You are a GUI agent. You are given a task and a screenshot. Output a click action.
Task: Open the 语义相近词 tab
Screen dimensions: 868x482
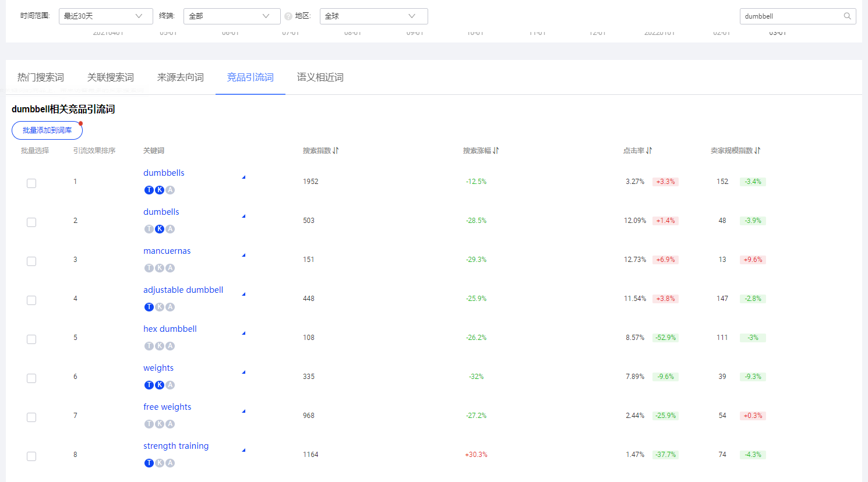(320, 77)
